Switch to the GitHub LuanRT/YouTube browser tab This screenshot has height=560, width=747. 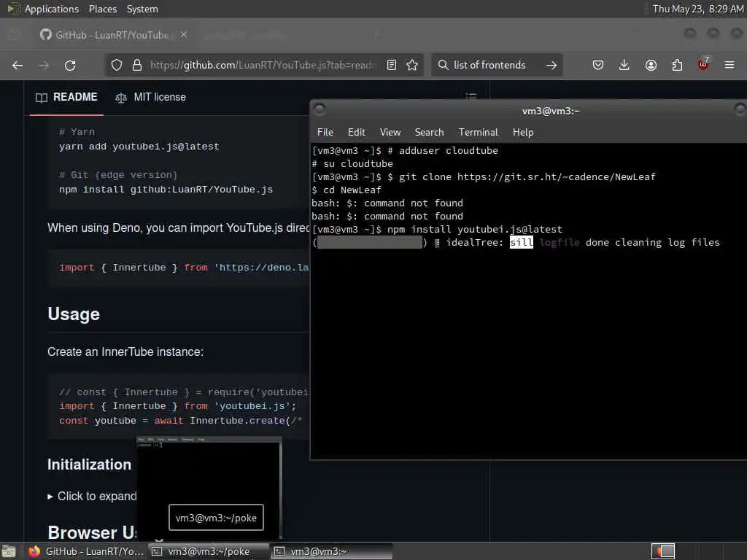(x=112, y=35)
